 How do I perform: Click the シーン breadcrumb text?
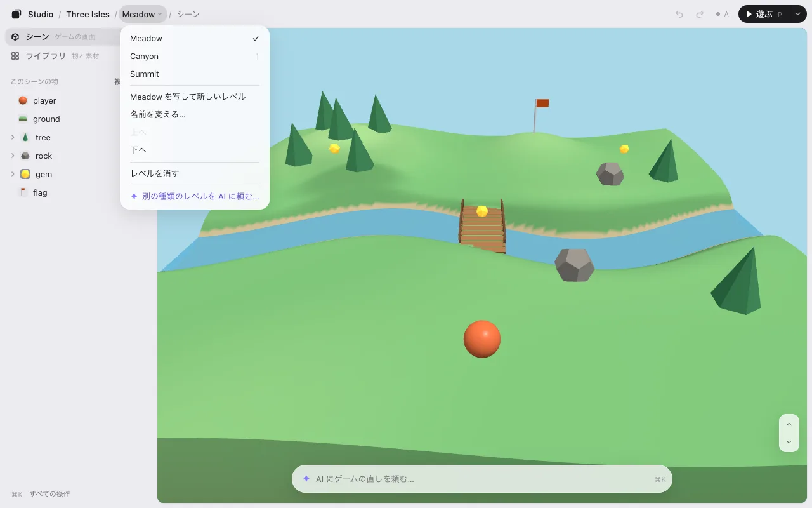[188, 14]
